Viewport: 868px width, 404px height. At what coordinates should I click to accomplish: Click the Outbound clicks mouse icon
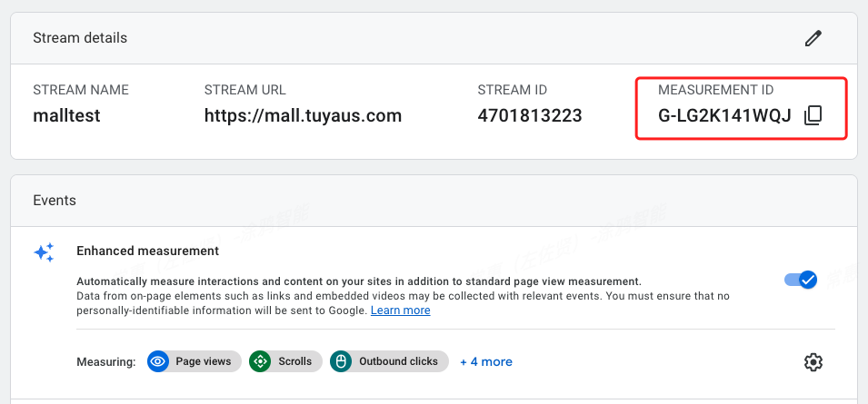tap(341, 361)
